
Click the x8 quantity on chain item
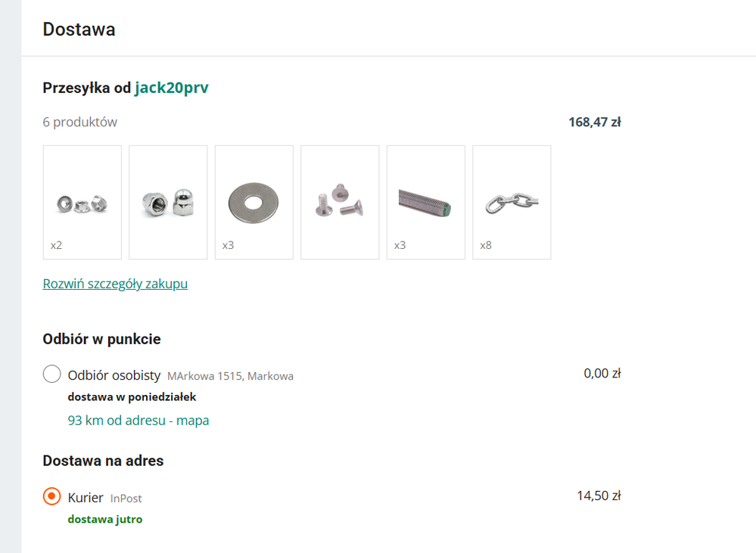click(486, 245)
